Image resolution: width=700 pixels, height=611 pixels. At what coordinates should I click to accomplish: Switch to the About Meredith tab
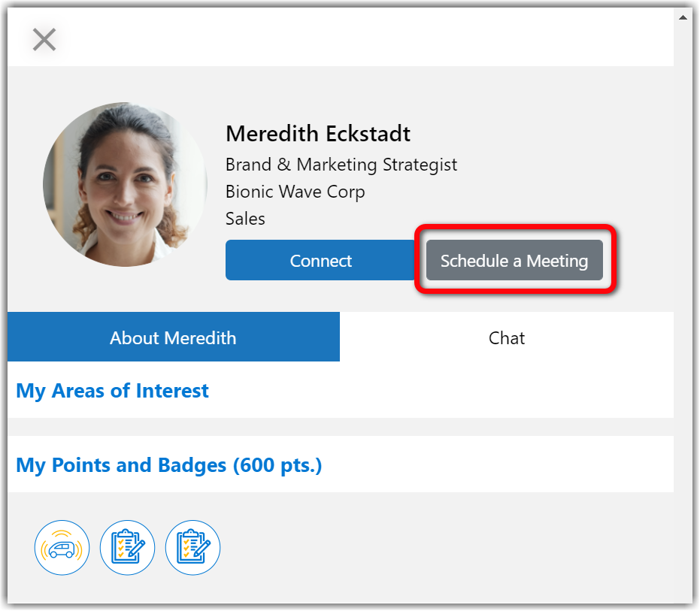(174, 337)
